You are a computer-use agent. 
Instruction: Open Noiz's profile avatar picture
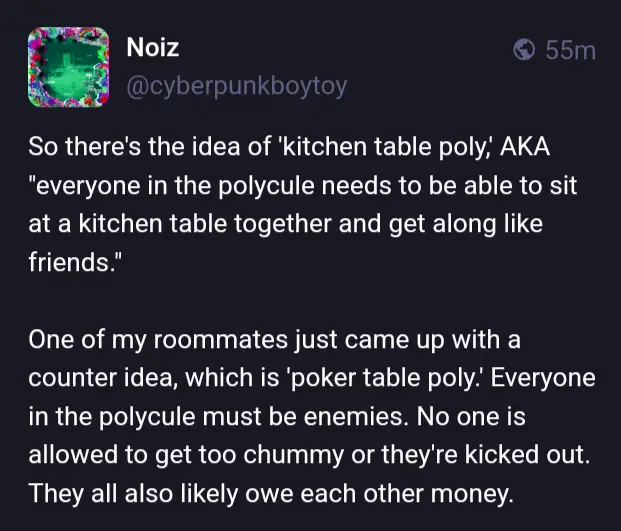tap(68, 65)
